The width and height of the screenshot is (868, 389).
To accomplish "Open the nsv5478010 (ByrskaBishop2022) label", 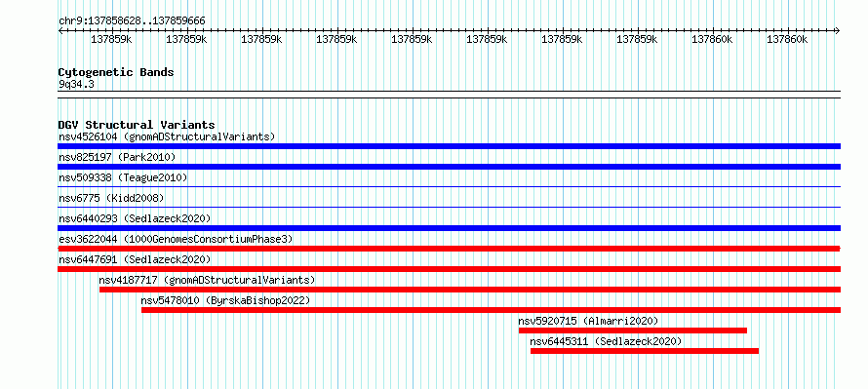I will tap(225, 300).
